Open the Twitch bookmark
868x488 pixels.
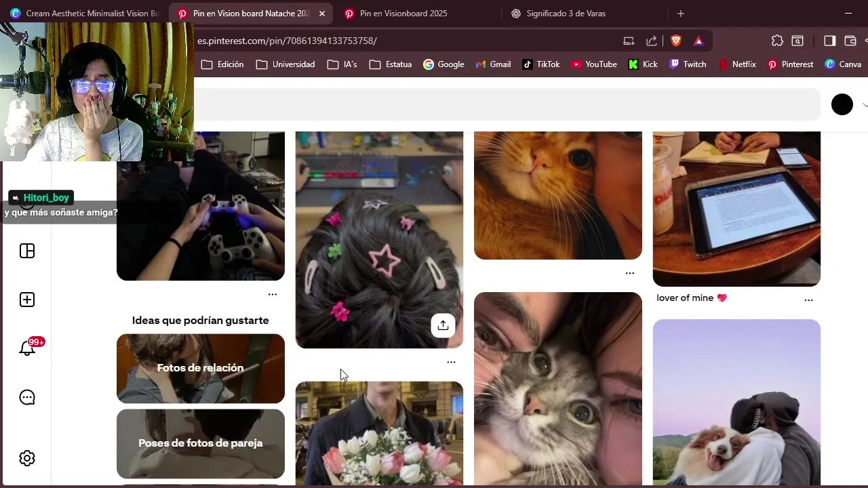click(688, 64)
